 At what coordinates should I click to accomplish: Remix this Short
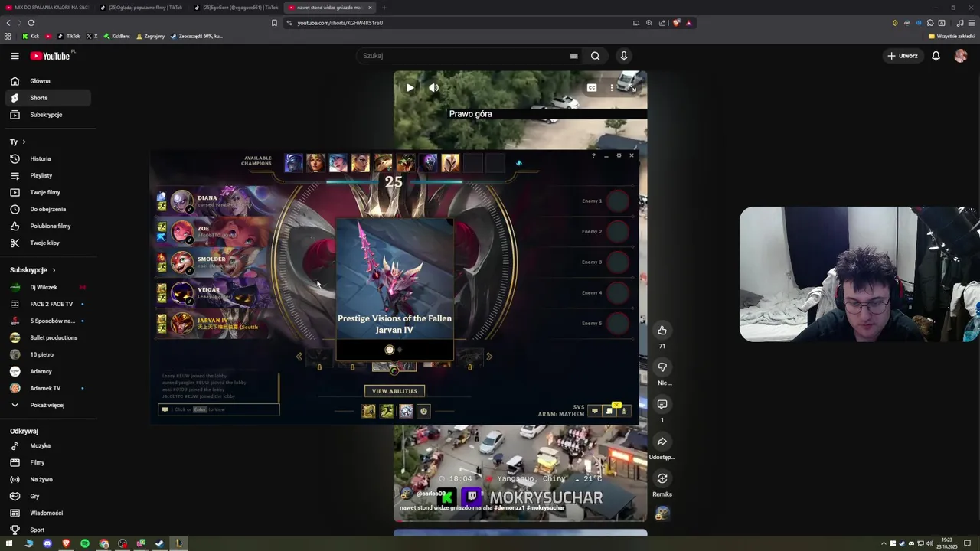(x=662, y=478)
